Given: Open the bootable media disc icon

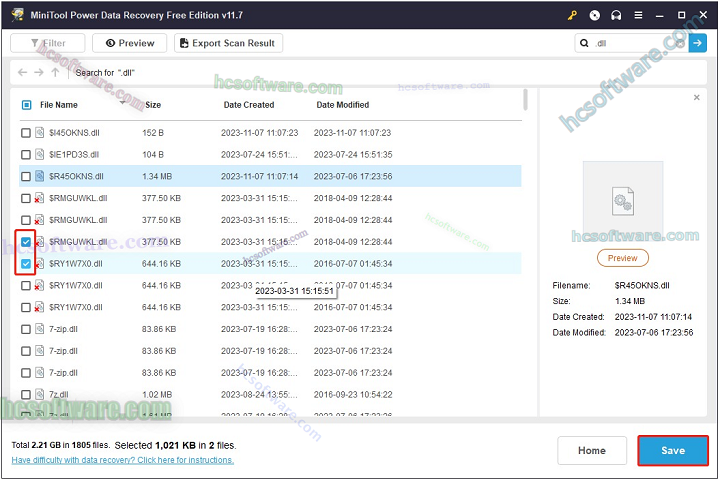Looking at the screenshot, I should 595,16.
